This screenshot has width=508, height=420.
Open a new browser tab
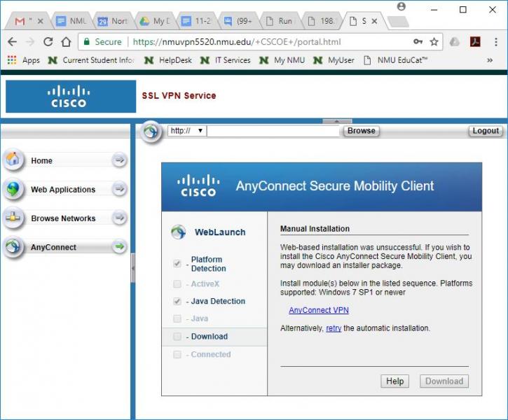click(398, 22)
